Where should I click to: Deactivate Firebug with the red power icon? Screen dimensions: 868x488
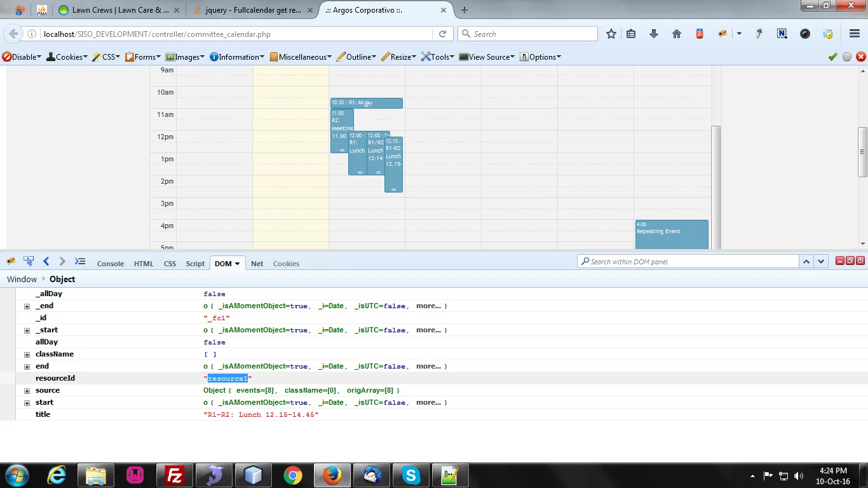[860, 261]
